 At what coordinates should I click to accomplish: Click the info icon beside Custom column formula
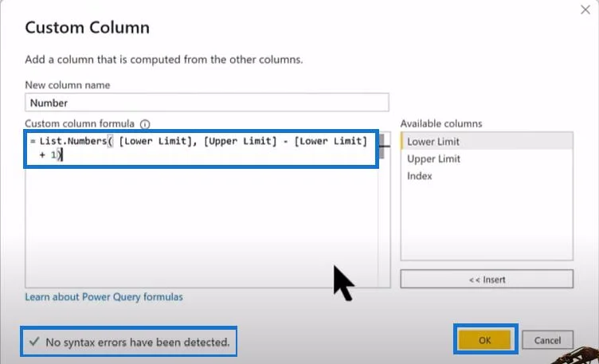click(x=145, y=124)
